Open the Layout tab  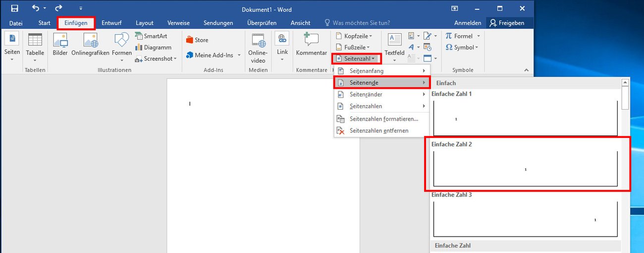(x=145, y=23)
